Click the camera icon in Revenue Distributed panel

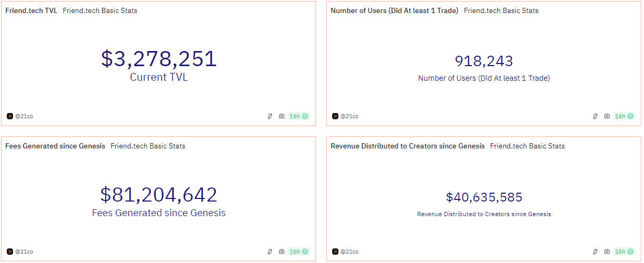[607, 252]
